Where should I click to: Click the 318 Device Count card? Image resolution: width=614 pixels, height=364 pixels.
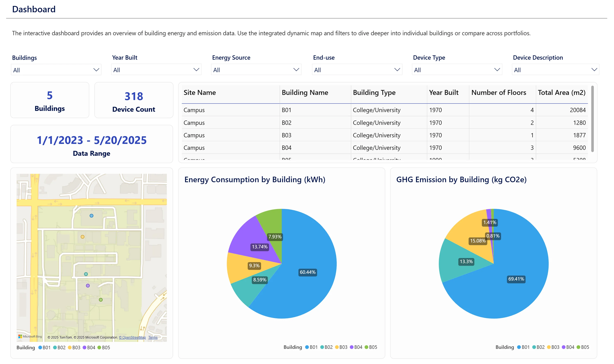coord(134,100)
